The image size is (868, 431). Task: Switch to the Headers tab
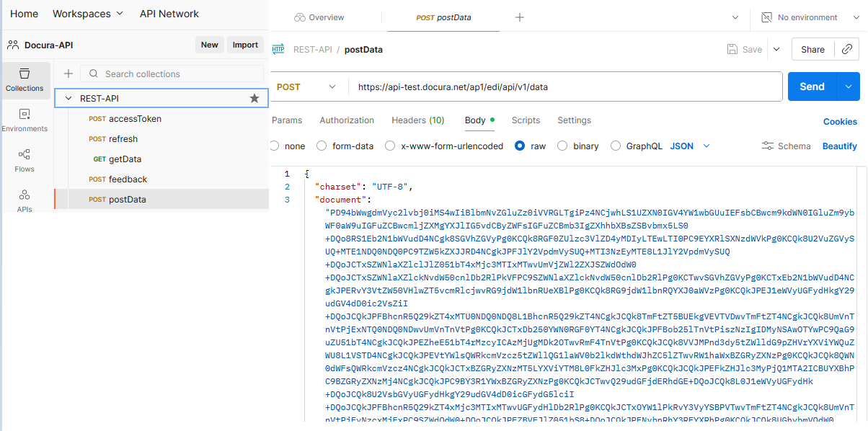tap(417, 120)
